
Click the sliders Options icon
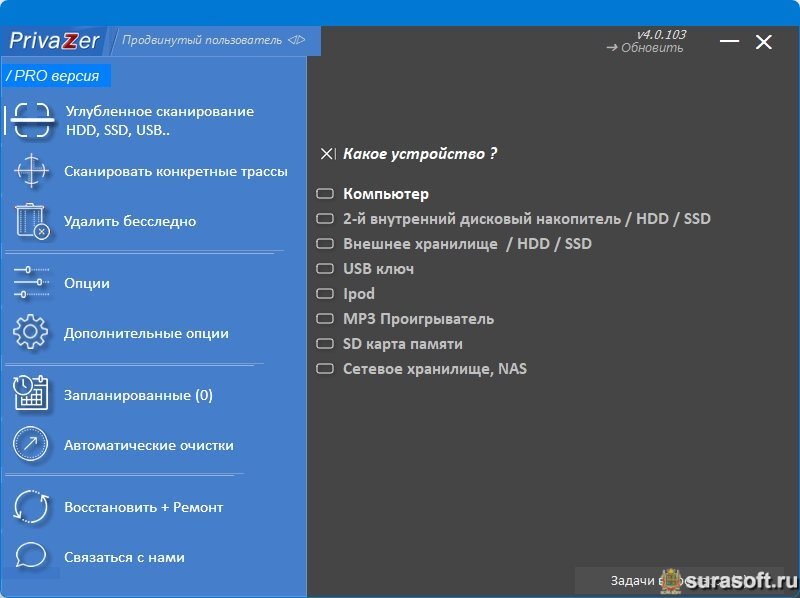pos(32,282)
